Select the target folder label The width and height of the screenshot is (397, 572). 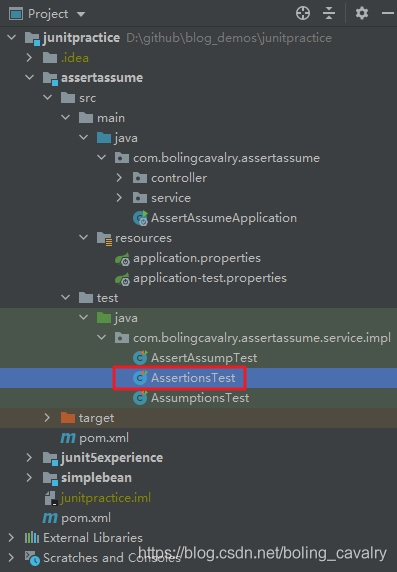point(96,418)
